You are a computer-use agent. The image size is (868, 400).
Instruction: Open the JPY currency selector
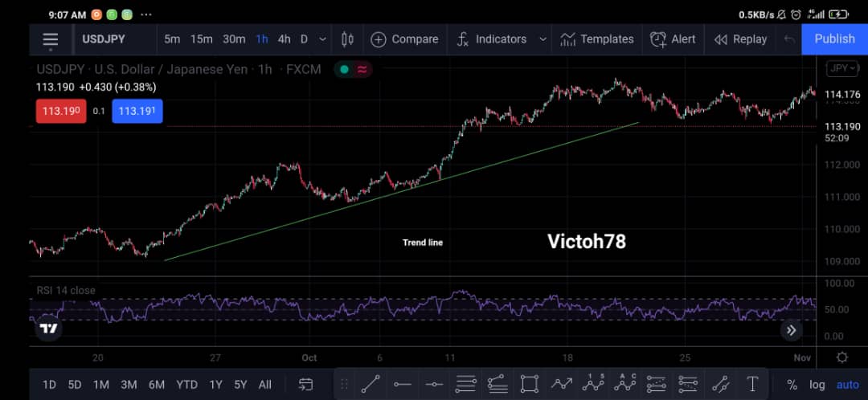842,68
